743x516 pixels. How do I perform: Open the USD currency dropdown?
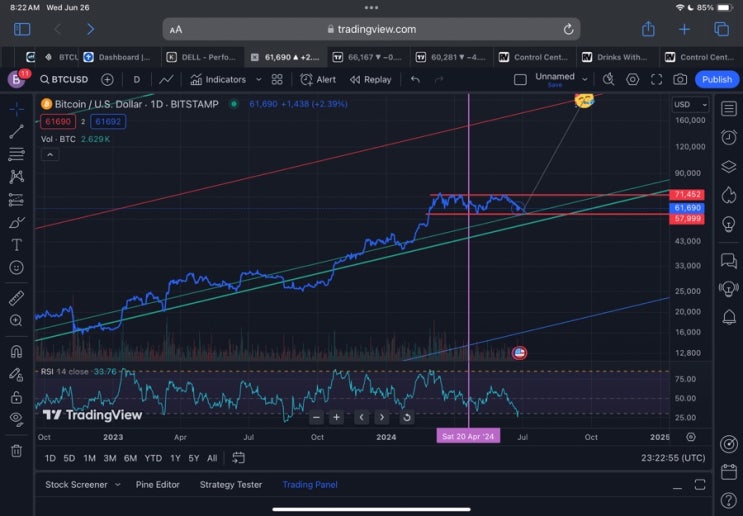click(690, 104)
